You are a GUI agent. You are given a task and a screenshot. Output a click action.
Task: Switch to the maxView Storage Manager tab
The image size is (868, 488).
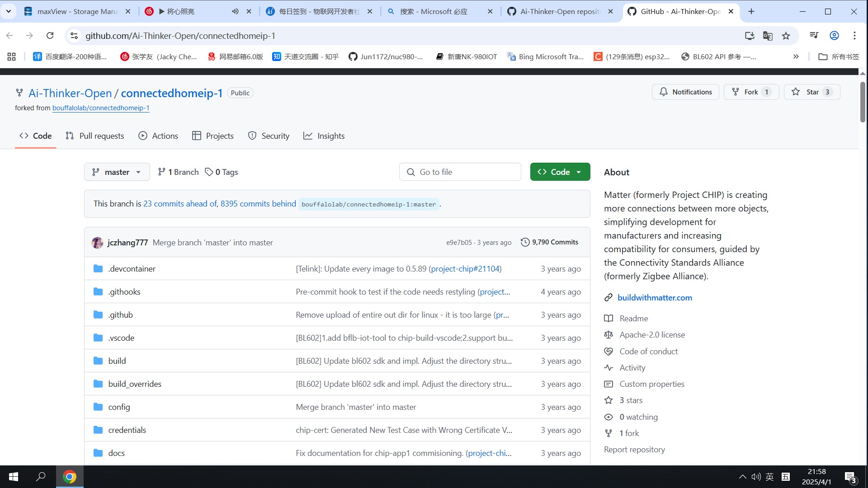pos(77,11)
